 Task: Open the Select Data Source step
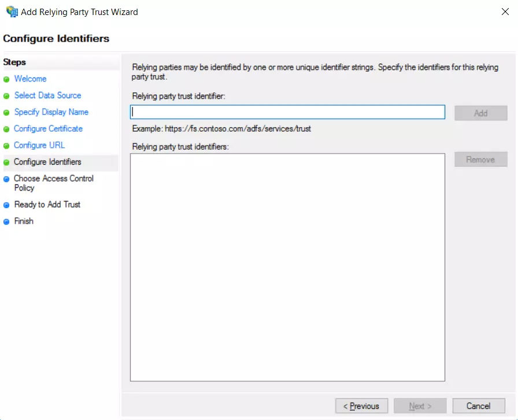(x=47, y=95)
